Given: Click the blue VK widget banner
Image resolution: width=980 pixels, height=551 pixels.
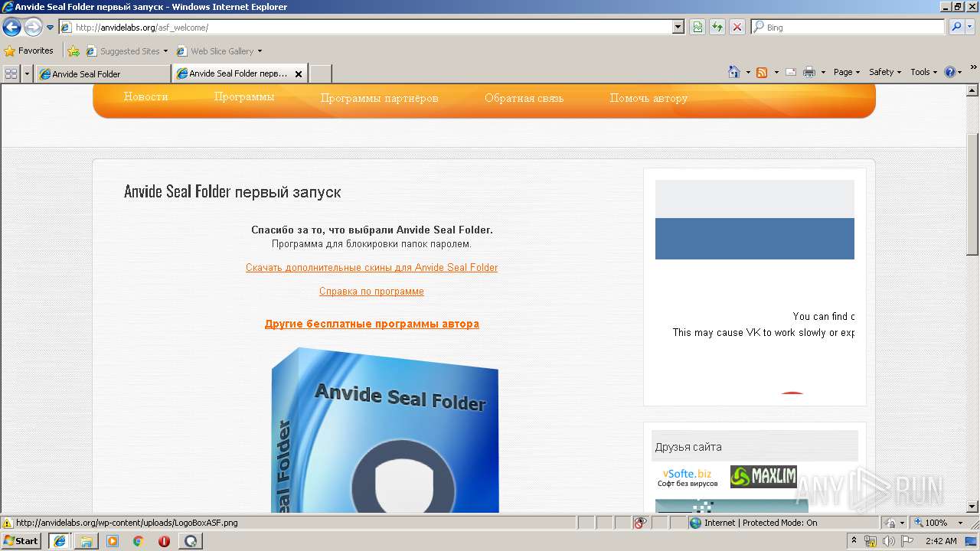Looking at the screenshot, I should click(754, 239).
